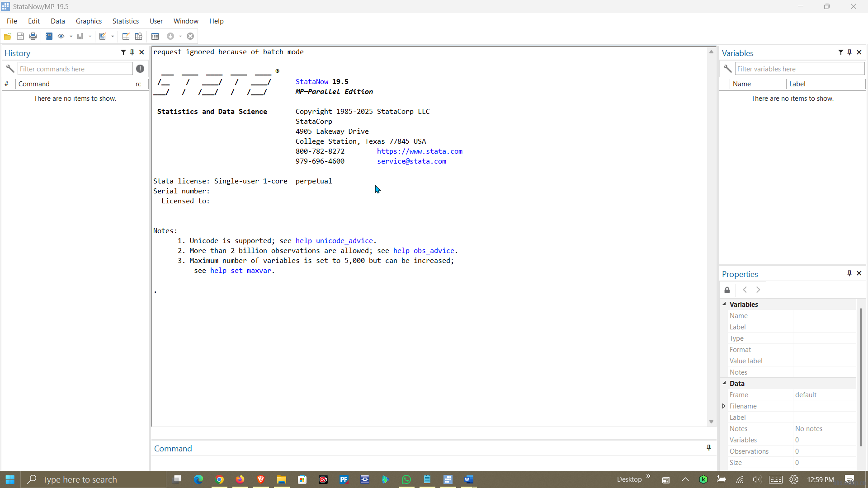Image resolution: width=868 pixels, height=488 pixels.
Task: Click the History error exclamation icon
Action: [x=140, y=69]
